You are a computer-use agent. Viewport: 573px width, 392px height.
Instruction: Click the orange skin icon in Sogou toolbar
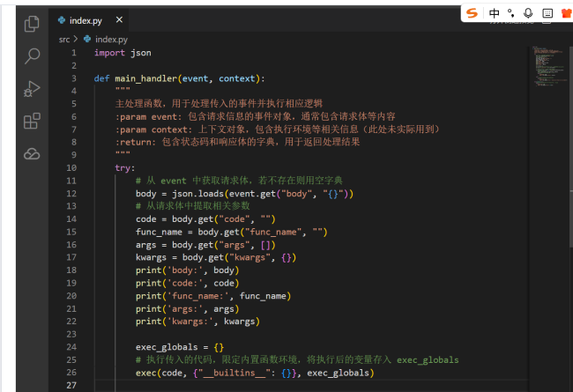point(567,13)
